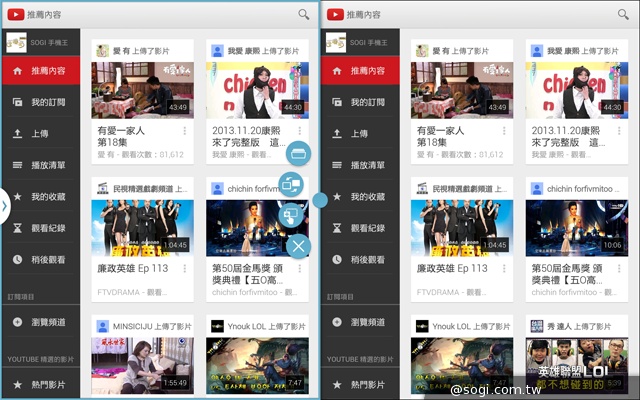The height and width of the screenshot is (400, 640).
Task: Close the split window with the X button
Action: [297, 246]
